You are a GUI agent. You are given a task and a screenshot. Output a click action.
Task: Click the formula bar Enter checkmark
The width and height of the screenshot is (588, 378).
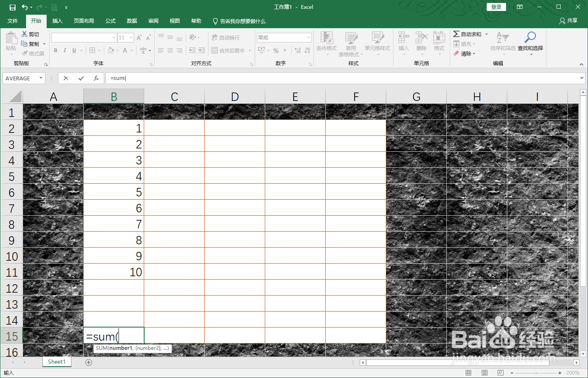point(81,78)
